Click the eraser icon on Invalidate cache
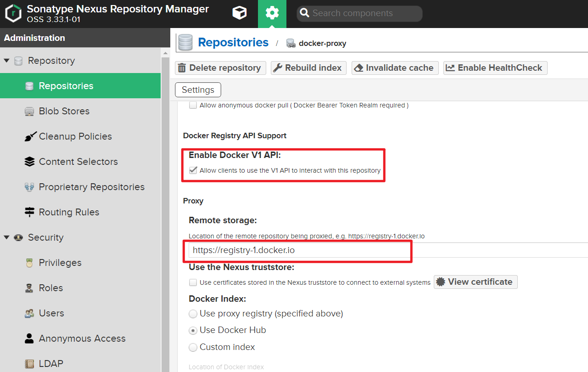Image resolution: width=588 pixels, height=372 pixels. coord(359,68)
